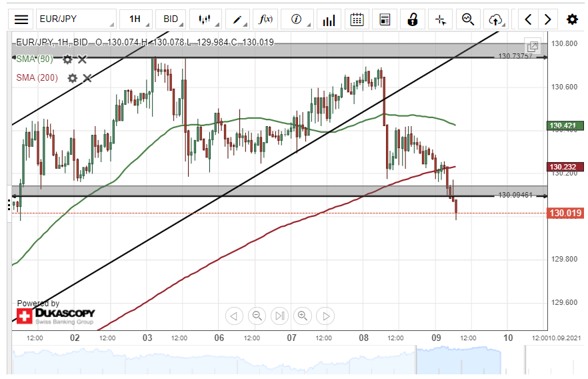The width and height of the screenshot is (588, 379).
Task: Step chart backward with round left button
Action: click(x=234, y=316)
